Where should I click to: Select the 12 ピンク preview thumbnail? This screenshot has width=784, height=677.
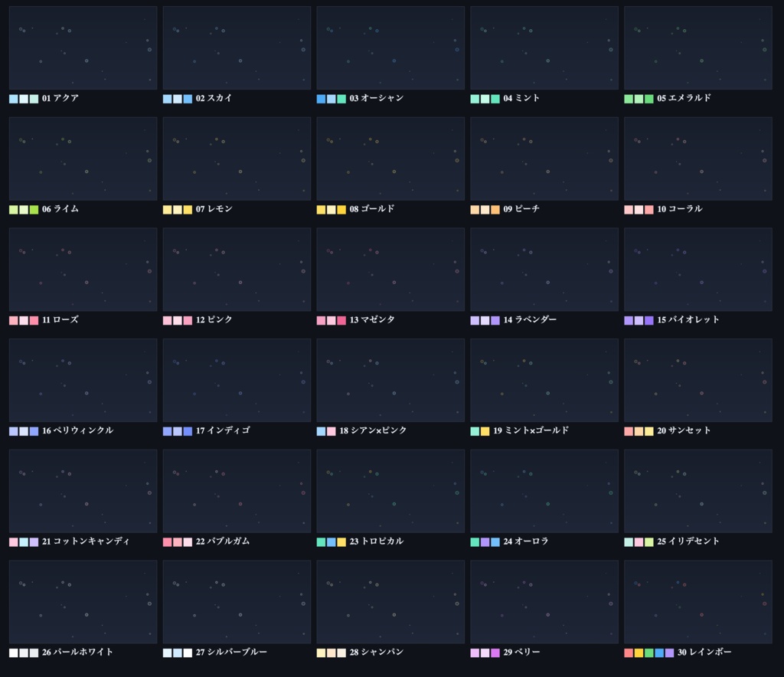237,270
